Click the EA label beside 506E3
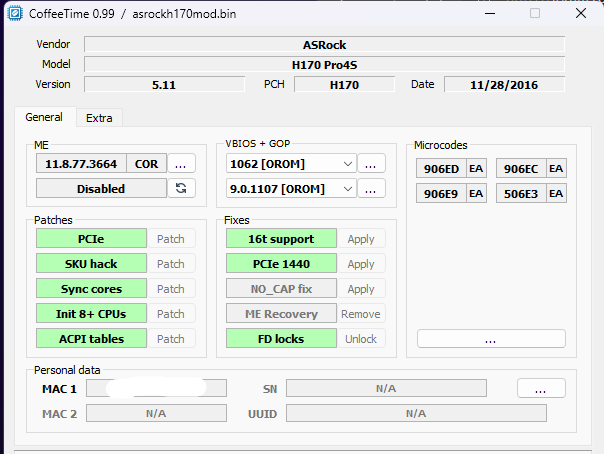The height and width of the screenshot is (454, 604). (x=556, y=193)
